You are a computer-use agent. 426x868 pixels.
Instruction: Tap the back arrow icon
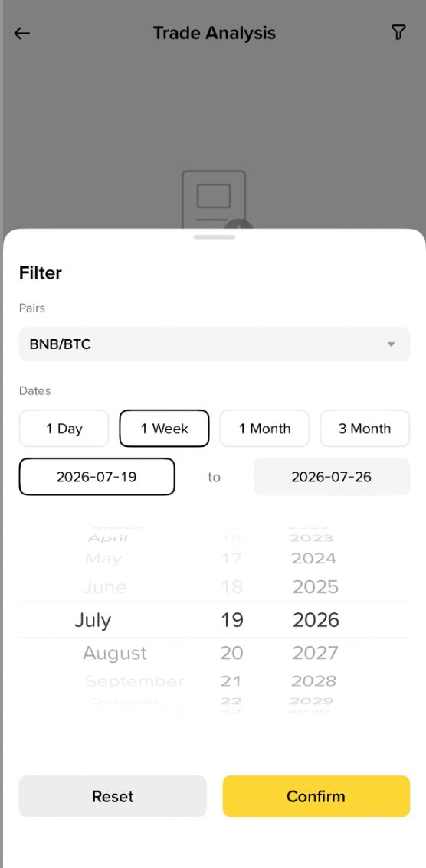coord(21,33)
